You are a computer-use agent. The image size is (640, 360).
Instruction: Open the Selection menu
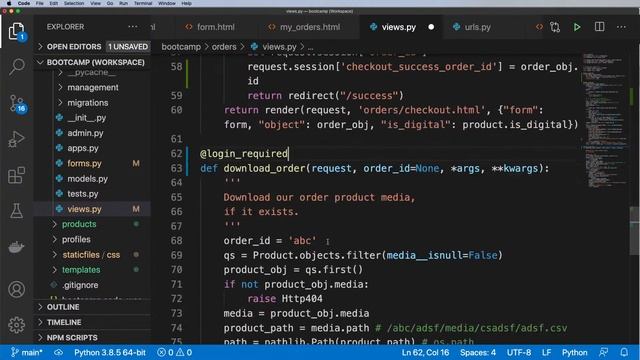pyautogui.click(x=74, y=3)
